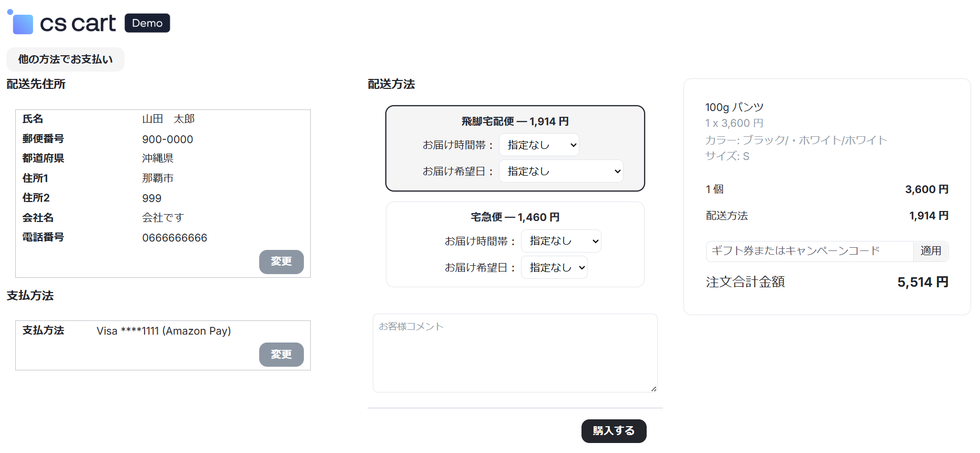
Task: Click the 100g パンツ product name
Action: tap(734, 107)
